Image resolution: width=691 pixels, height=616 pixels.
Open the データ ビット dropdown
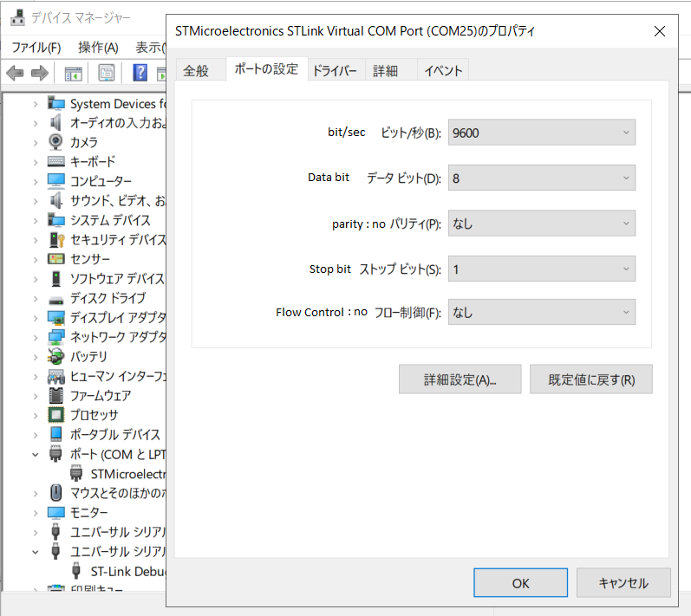pyautogui.click(x=542, y=178)
